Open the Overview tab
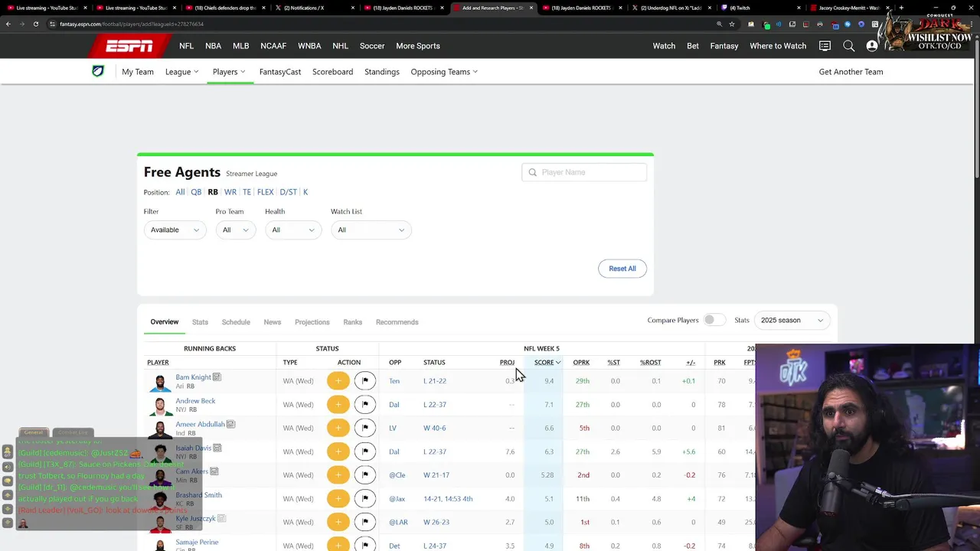 click(x=165, y=322)
